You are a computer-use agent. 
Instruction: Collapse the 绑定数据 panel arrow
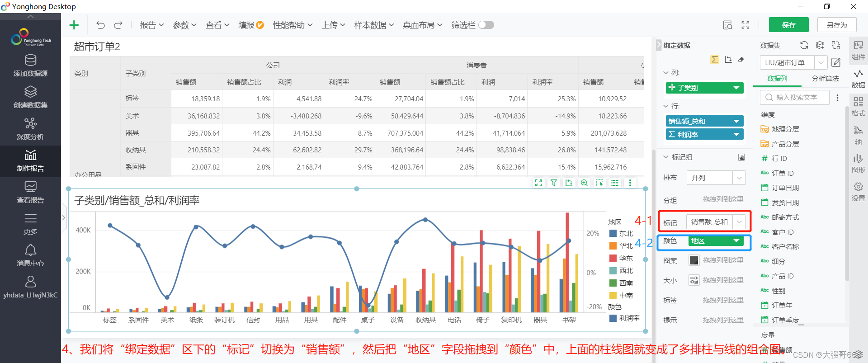[x=659, y=45]
